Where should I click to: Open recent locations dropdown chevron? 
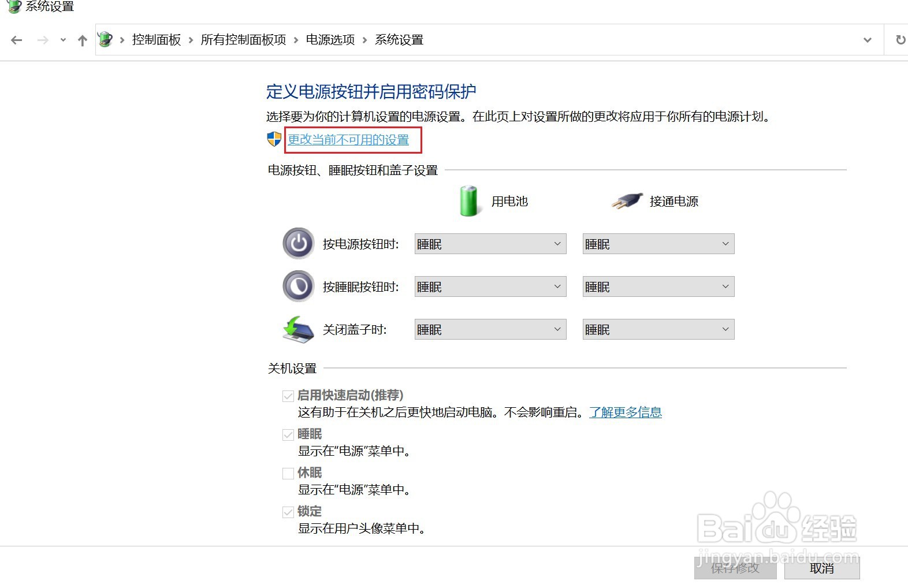63,40
